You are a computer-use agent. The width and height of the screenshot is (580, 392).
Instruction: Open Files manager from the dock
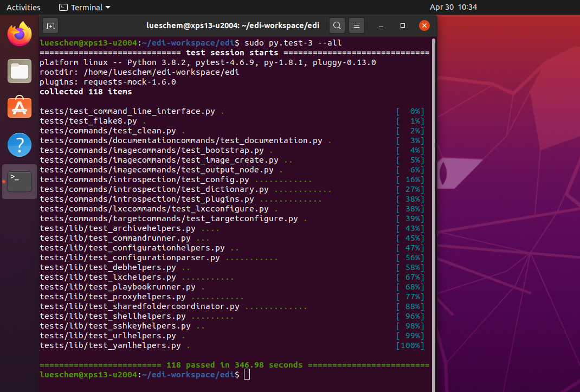click(x=20, y=70)
